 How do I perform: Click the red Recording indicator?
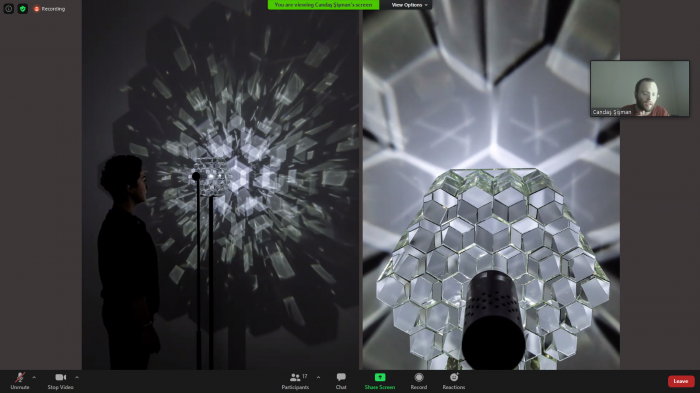[x=49, y=8]
